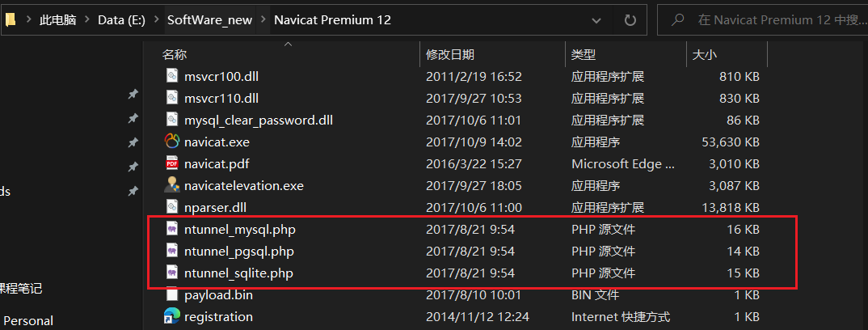Screen dimensions: 868x330
Task: Sort files by the 修改日期 column header
Action: [x=450, y=54]
